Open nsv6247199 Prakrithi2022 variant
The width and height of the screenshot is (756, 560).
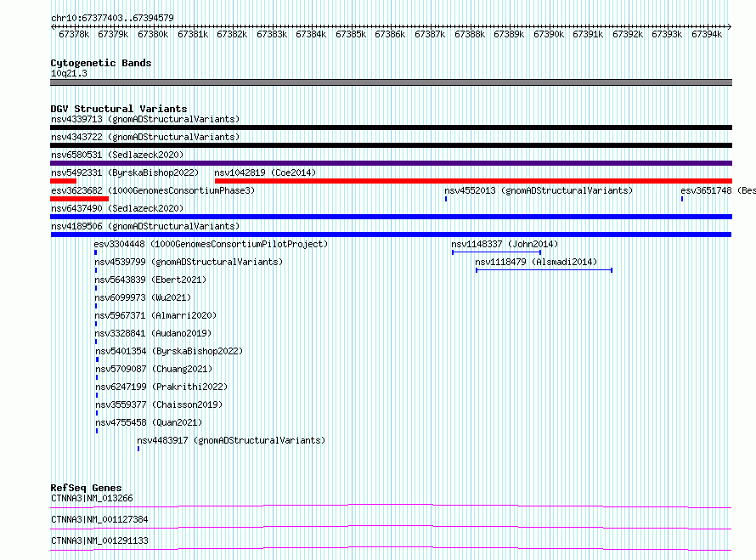click(x=161, y=387)
